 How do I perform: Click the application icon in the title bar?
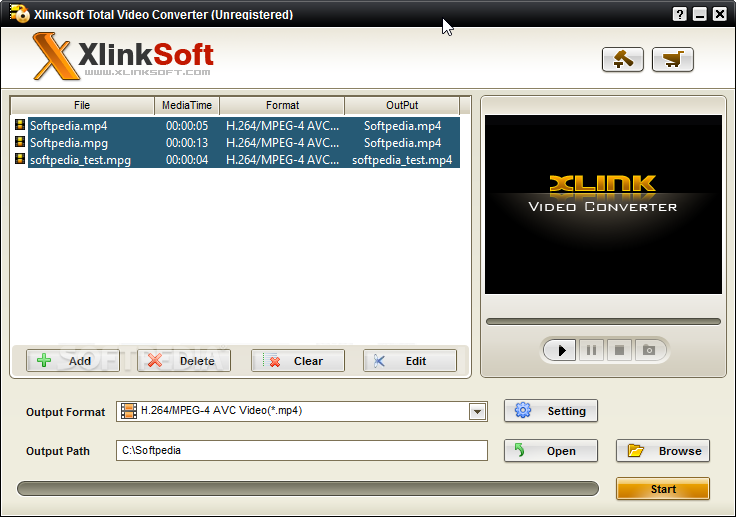(19, 14)
